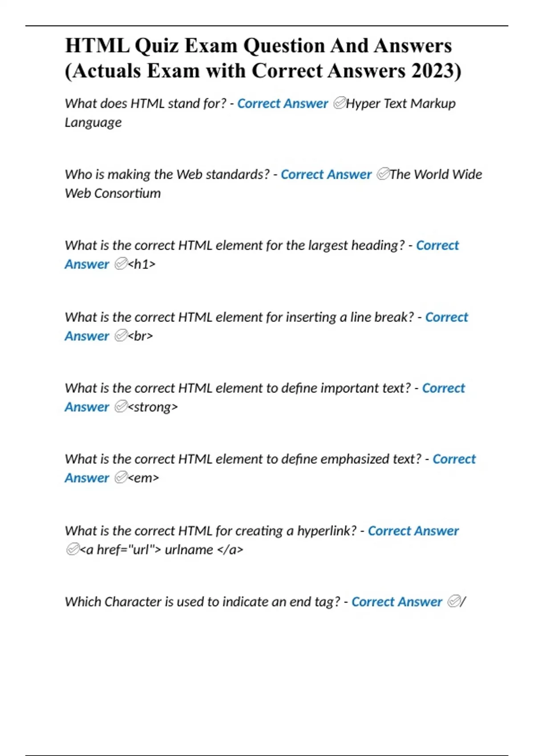Viewport: 534px width, 756px height.
Task: Click the checkmark icon before Hyper Text Markup
Action: point(339,104)
